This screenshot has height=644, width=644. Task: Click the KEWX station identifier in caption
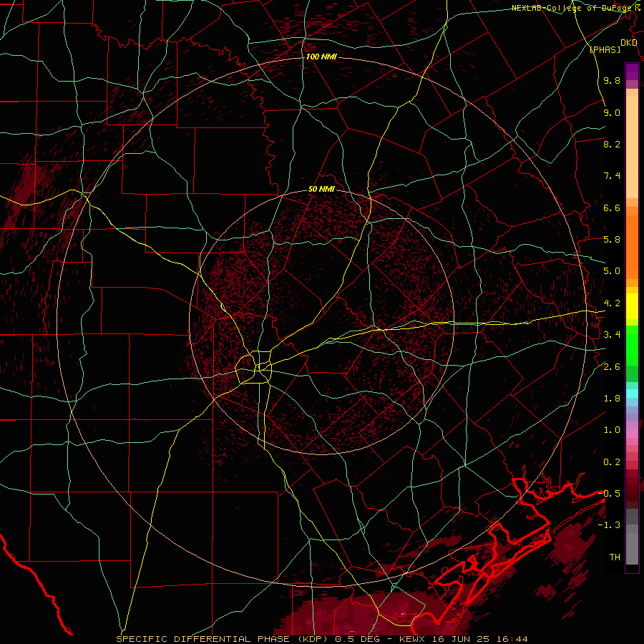click(x=413, y=639)
